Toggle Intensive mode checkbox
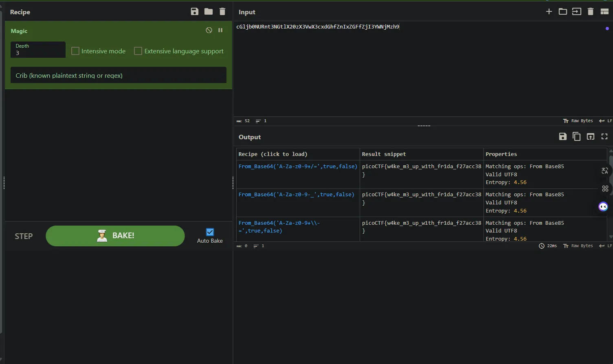 [75, 51]
